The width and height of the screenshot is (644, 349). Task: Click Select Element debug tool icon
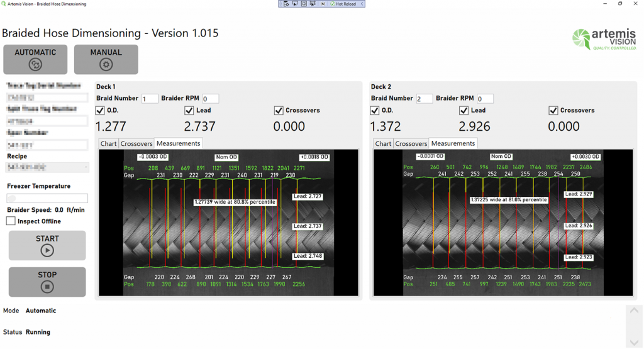click(295, 4)
